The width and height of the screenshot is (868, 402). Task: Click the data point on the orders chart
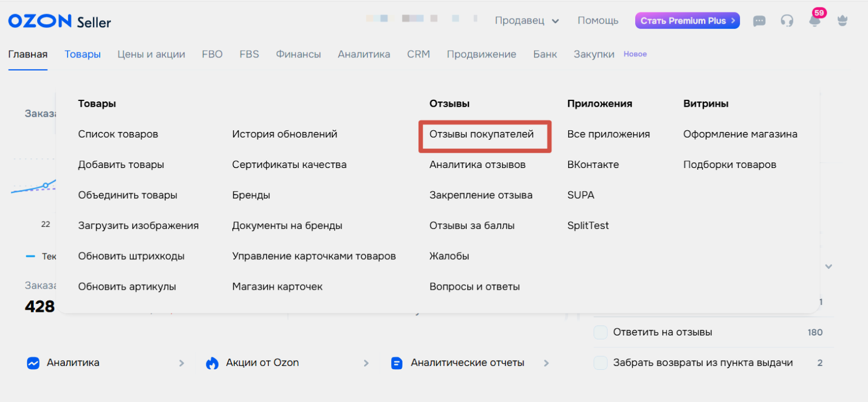[x=46, y=185]
